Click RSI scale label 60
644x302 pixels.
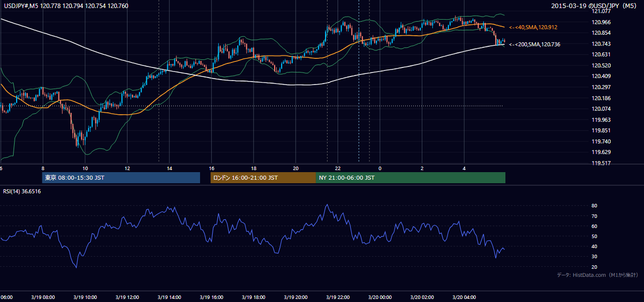(x=594, y=226)
